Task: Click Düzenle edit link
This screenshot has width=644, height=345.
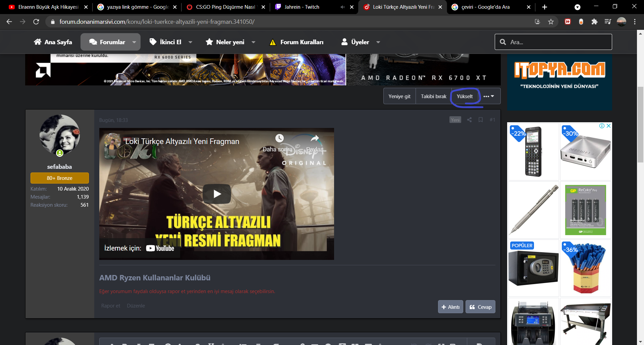Action: pos(136,306)
